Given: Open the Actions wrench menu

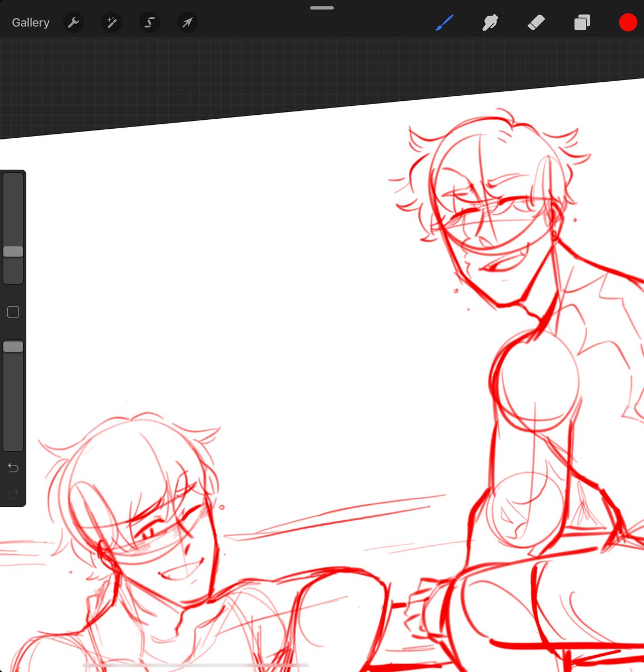Looking at the screenshot, I should pos(73,22).
